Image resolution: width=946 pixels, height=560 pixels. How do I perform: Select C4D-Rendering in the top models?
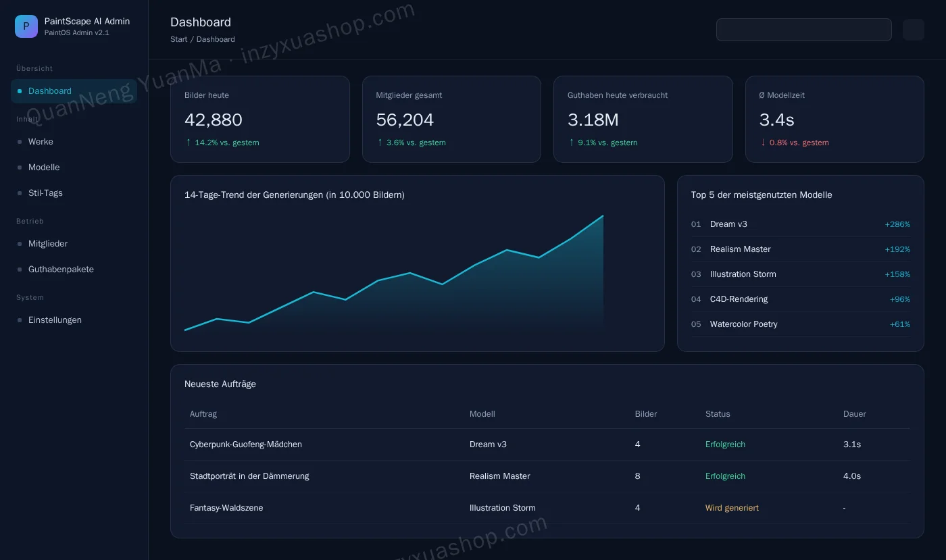pyautogui.click(x=801, y=299)
